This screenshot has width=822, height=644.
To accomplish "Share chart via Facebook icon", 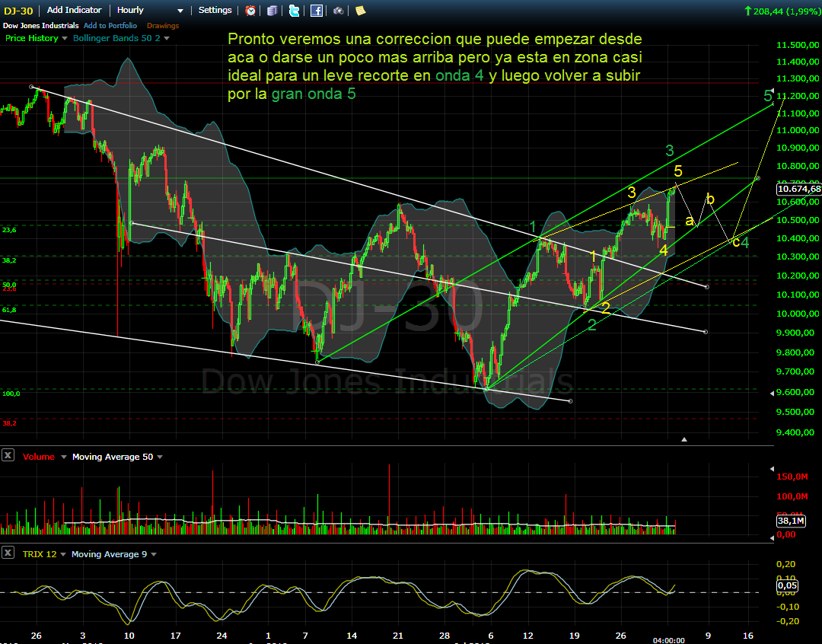I will pyautogui.click(x=316, y=11).
